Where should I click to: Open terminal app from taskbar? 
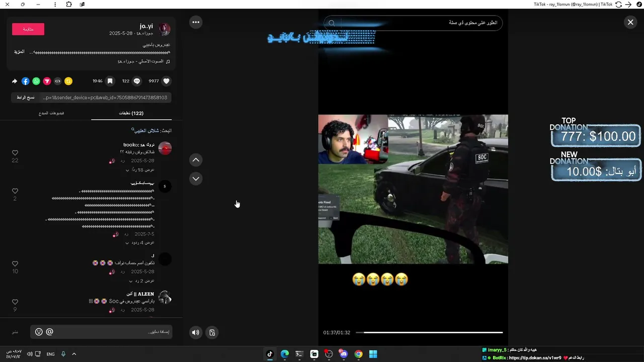[299, 354]
